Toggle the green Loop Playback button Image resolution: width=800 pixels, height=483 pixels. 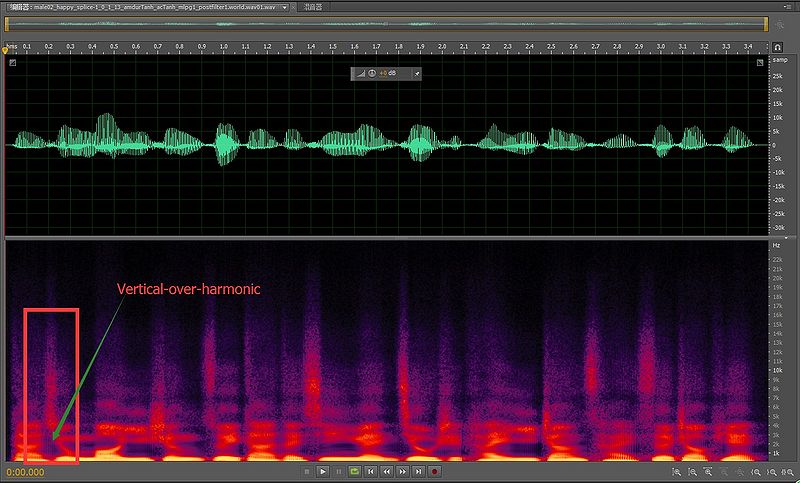coord(354,471)
